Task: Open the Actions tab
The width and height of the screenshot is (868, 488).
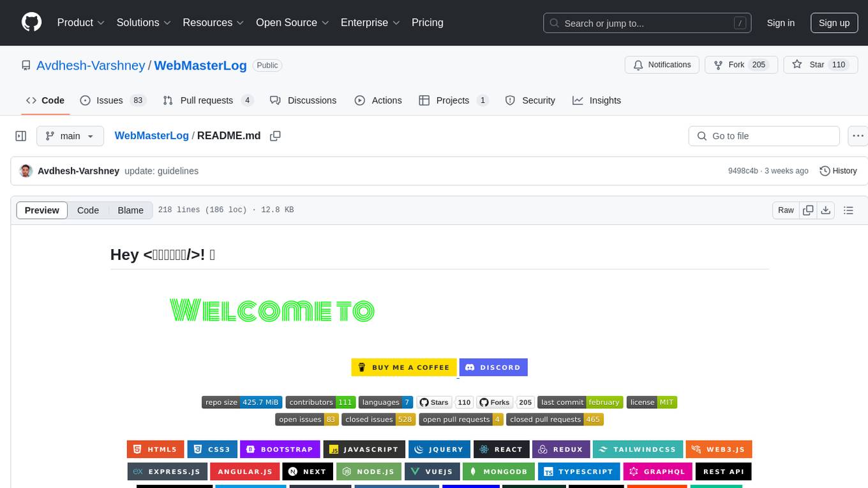Action: pyautogui.click(x=378, y=100)
